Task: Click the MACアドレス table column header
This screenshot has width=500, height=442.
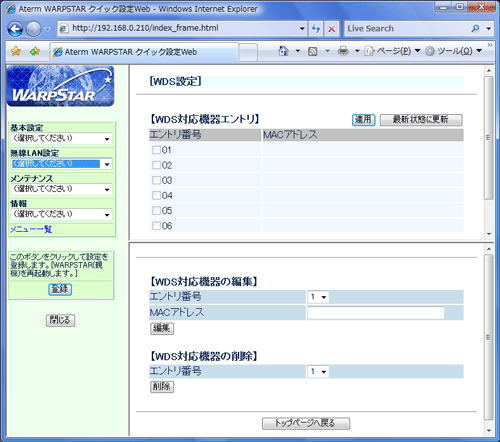Action: [363, 135]
